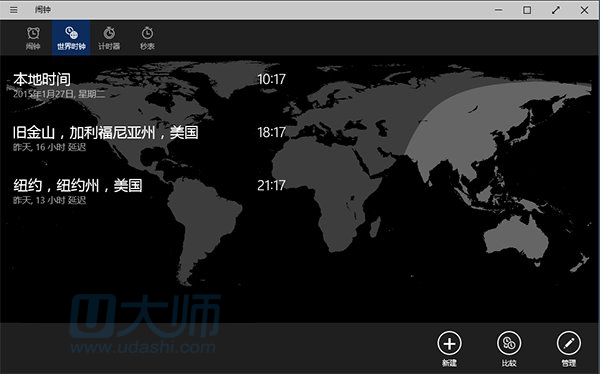Click the full-screen diagonal arrow icon

pyautogui.click(x=556, y=10)
